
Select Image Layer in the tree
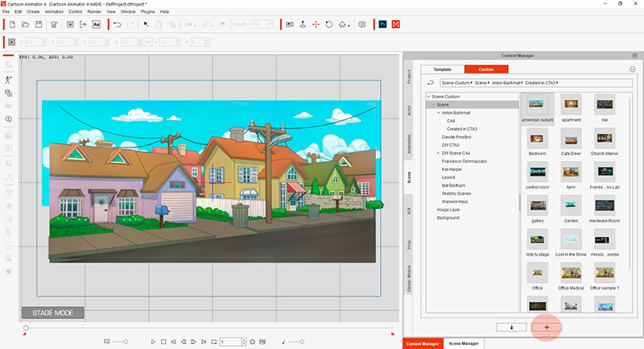(448, 210)
